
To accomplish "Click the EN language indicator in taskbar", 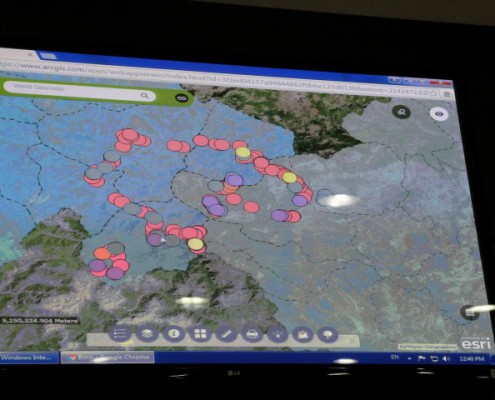I will pyautogui.click(x=395, y=357).
